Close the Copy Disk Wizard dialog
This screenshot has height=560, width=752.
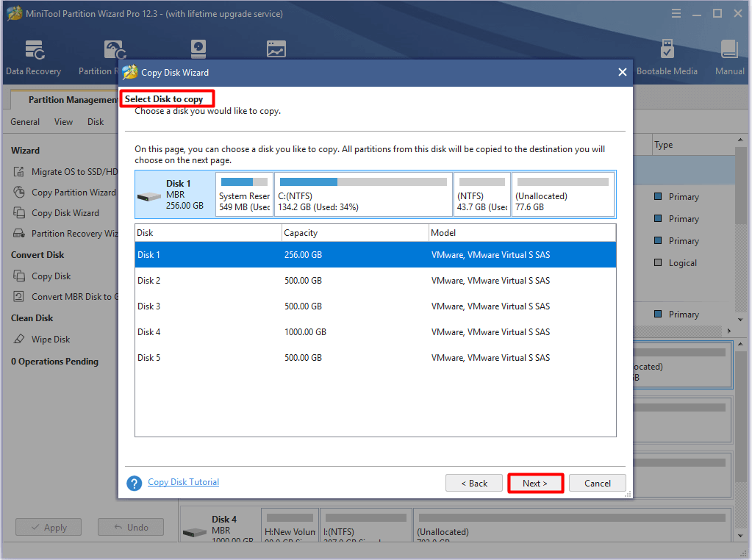coord(623,73)
